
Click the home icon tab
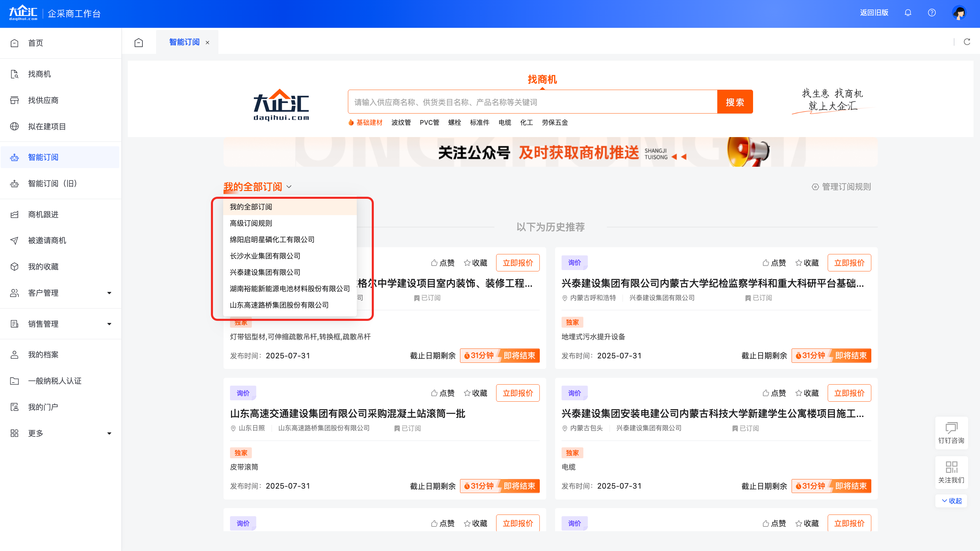click(139, 42)
